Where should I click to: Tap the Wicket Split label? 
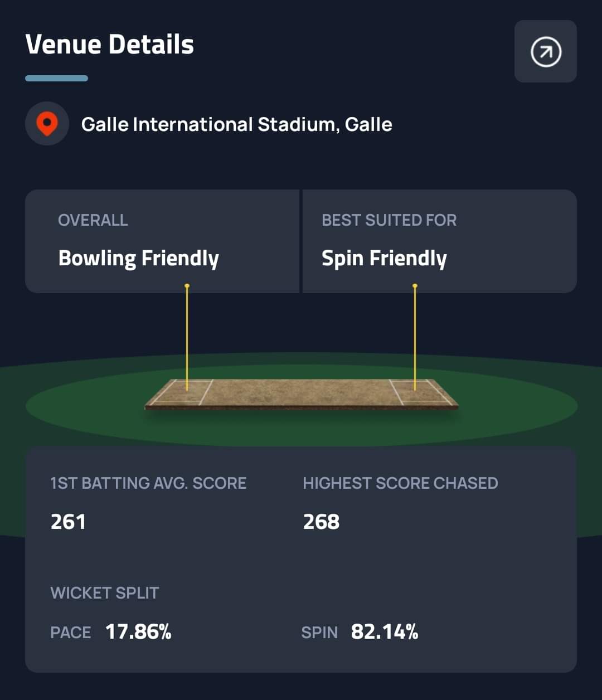pyautogui.click(x=105, y=593)
